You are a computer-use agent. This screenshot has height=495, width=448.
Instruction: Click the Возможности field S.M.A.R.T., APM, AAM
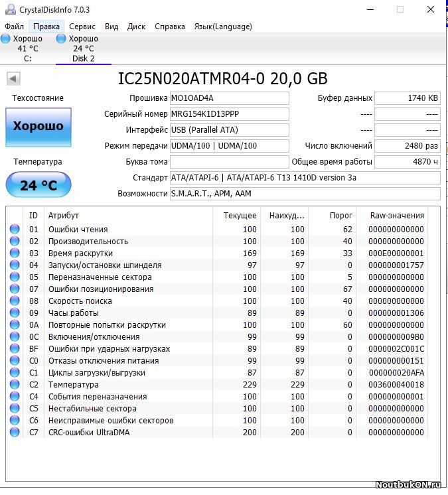[x=305, y=194]
